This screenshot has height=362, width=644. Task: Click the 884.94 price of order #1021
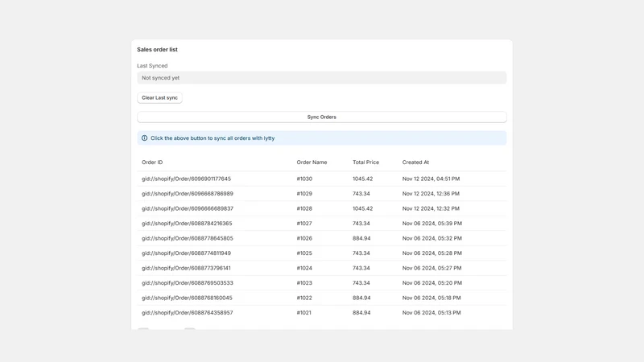tap(361, 313)
